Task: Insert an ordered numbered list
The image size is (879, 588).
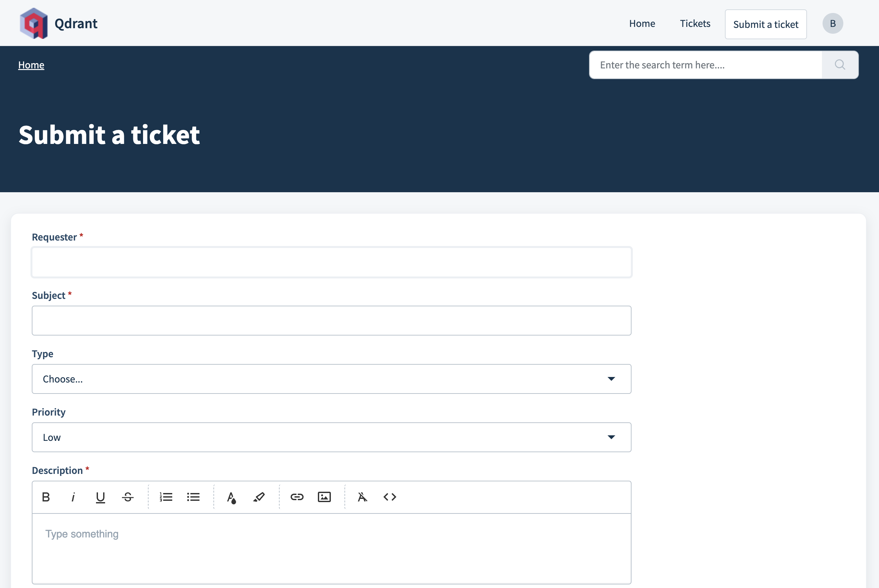Action: tap(166, 497)
